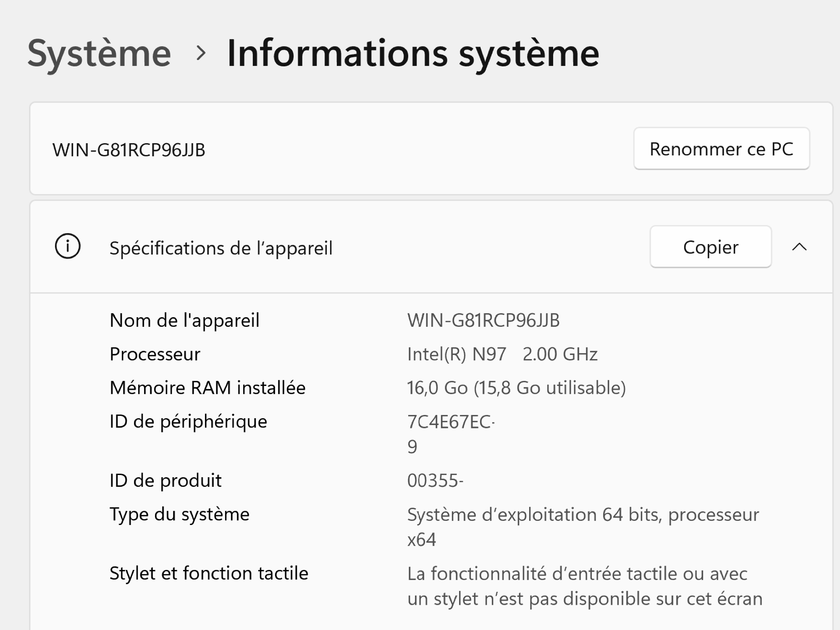Collapse the Spécifications de l'appareil section

(799, 247)
